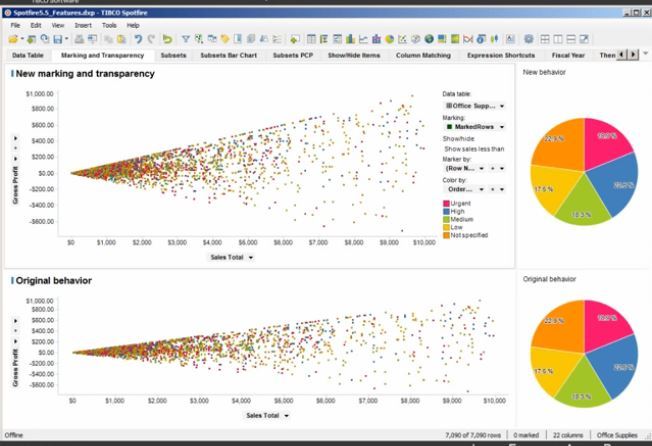This screenshot has height=446, width=652.
Task: Open the Show/Hide Items tab
Action: pos(356,55)
